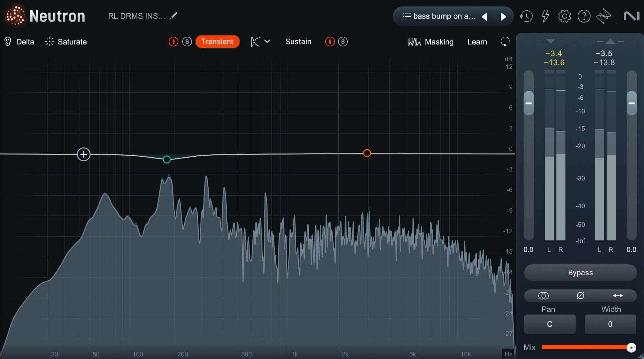Select the teal EQ node
The width and height of the screenshot is (644, 359).
coord(166,160)
